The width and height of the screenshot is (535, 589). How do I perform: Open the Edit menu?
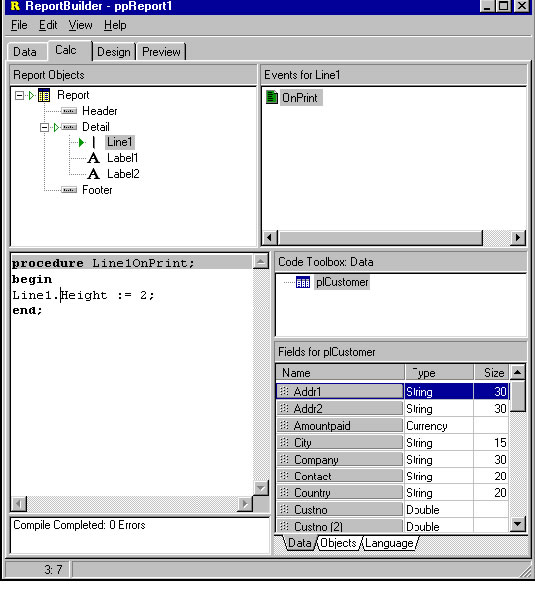[x=48, y=25]
